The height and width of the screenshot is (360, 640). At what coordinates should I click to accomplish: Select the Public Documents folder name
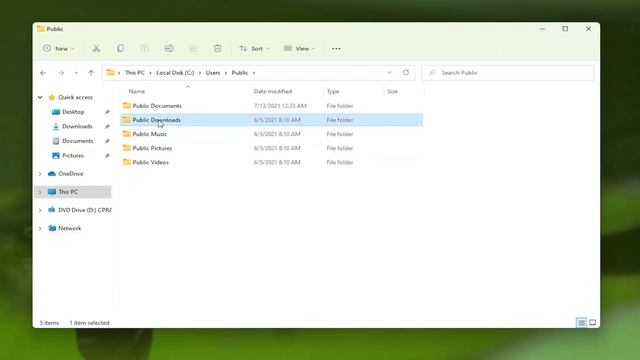pos(157,106)
